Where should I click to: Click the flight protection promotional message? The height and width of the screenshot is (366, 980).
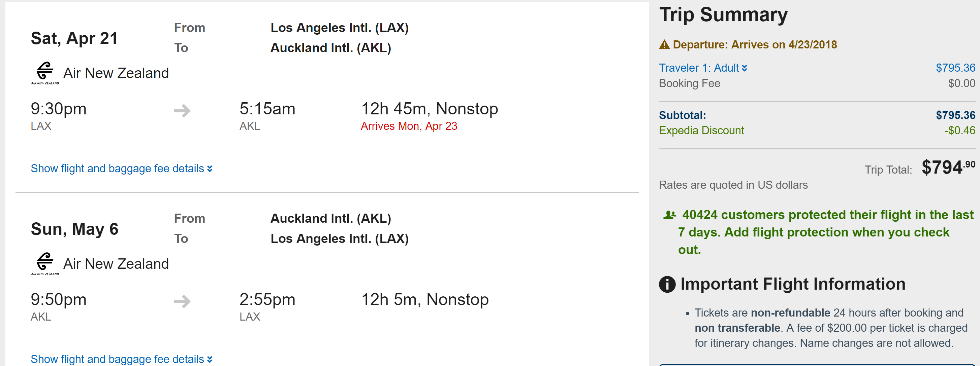(x=818, y=232)
